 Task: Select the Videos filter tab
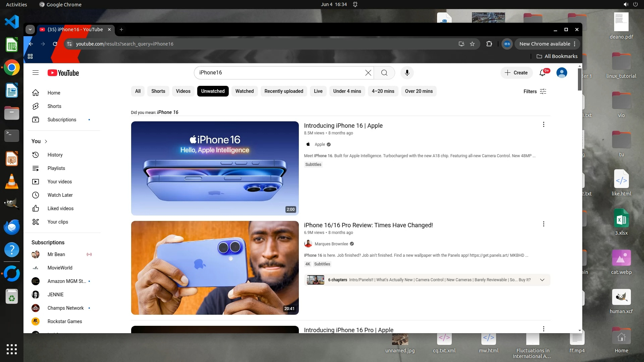pos(183,91)
